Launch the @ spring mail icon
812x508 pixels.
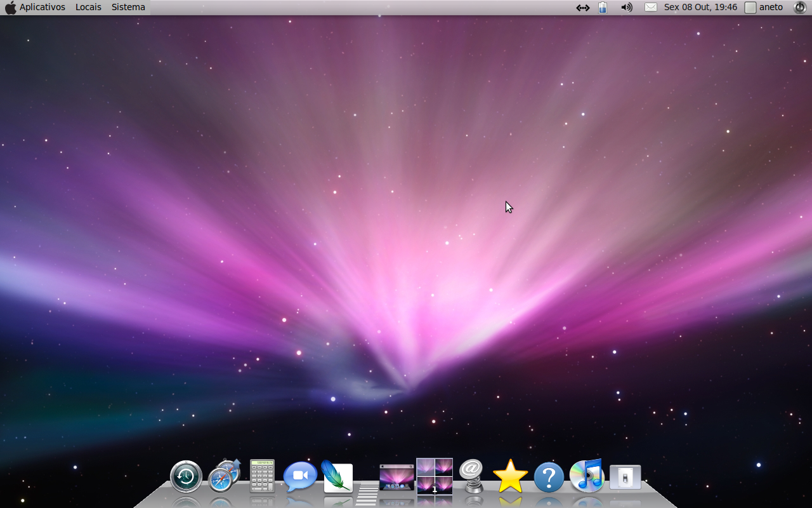[472, 476]
